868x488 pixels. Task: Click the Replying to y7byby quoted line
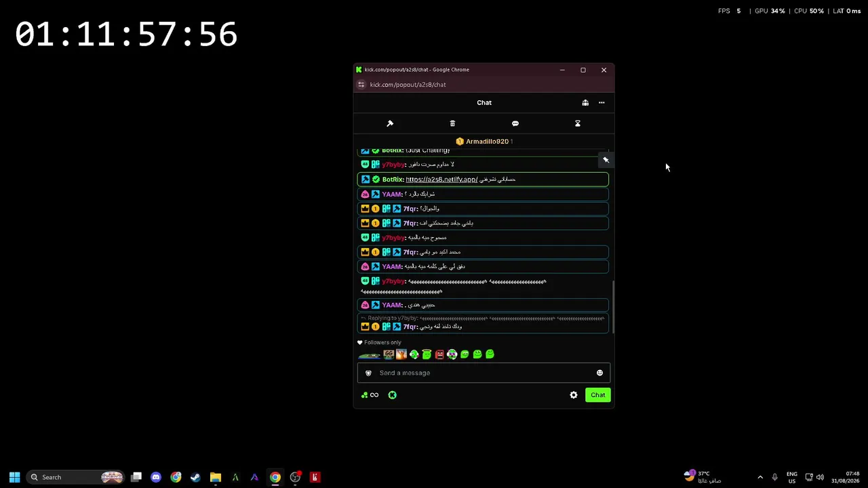(482, 319)
